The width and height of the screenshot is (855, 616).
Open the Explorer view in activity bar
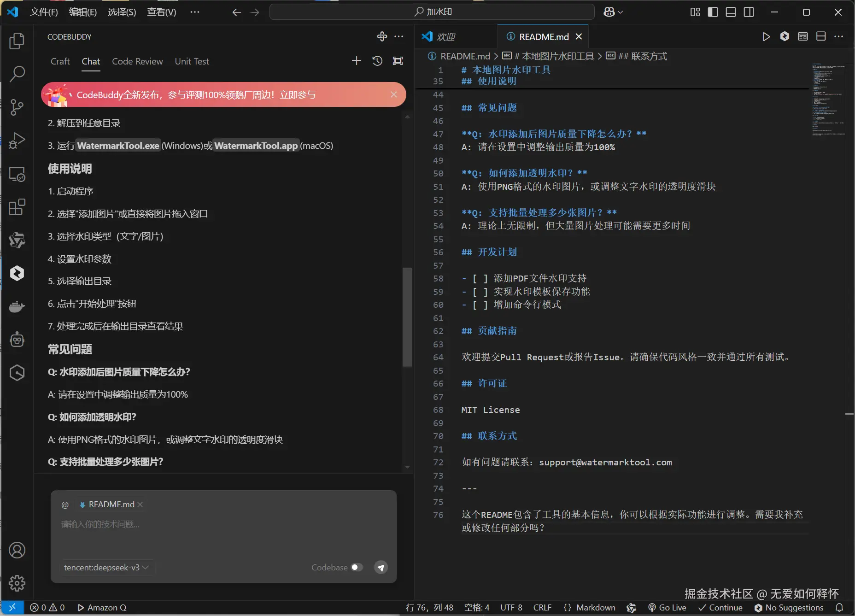[17, 41]
